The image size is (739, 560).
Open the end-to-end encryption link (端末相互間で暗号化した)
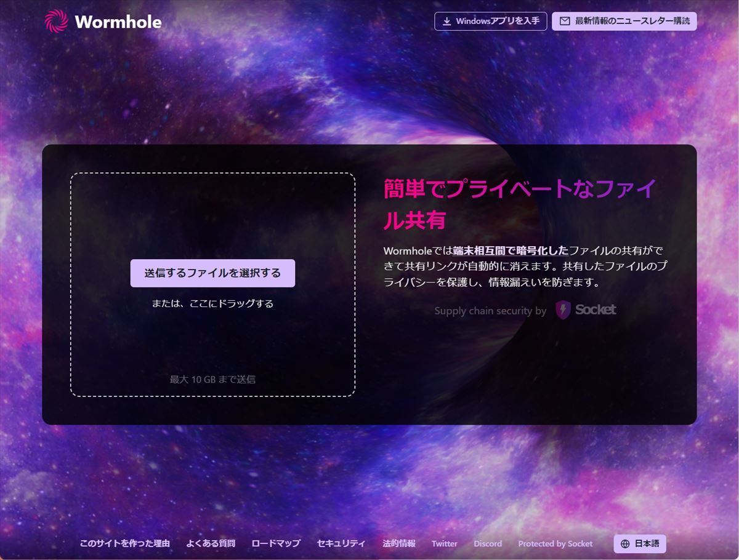tap(511, 250)
